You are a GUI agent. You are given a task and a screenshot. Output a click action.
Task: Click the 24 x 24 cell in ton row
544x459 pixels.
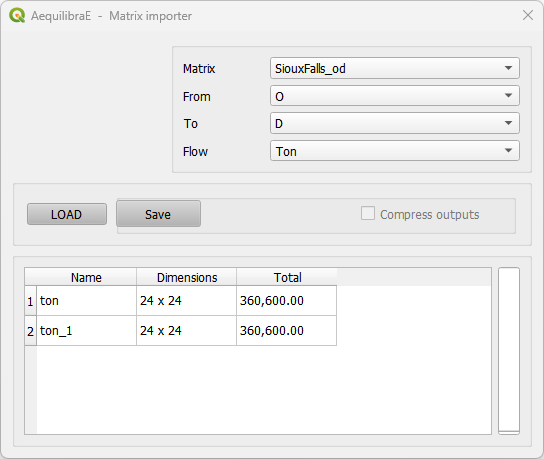click(187, 301)
